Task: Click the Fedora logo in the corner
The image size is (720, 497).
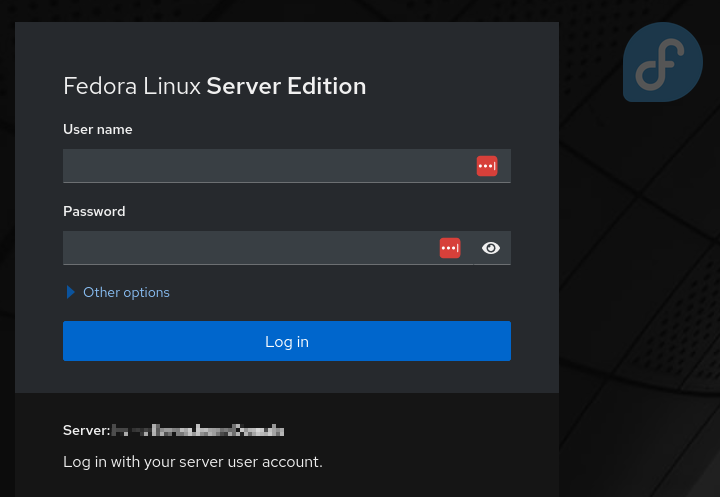Action: tap(662, 63)
